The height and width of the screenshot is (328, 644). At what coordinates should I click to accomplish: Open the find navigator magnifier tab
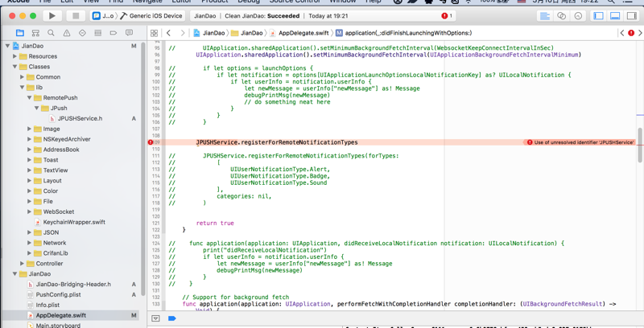[51, 33]
